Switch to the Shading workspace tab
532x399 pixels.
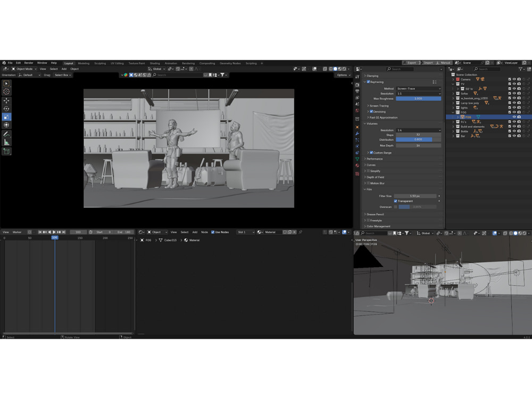(x=155, y=63)
